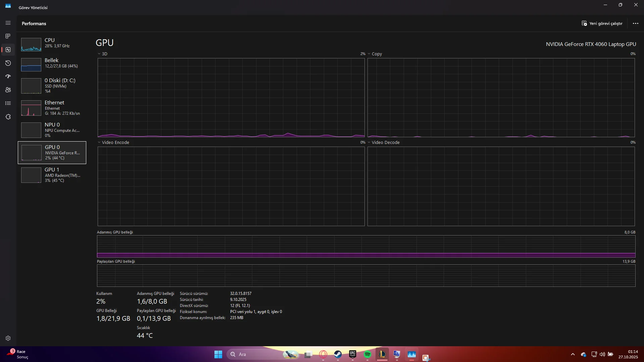Open the Windows Start menu
This screenshot has height=362, width=644.
coord(218,354)
